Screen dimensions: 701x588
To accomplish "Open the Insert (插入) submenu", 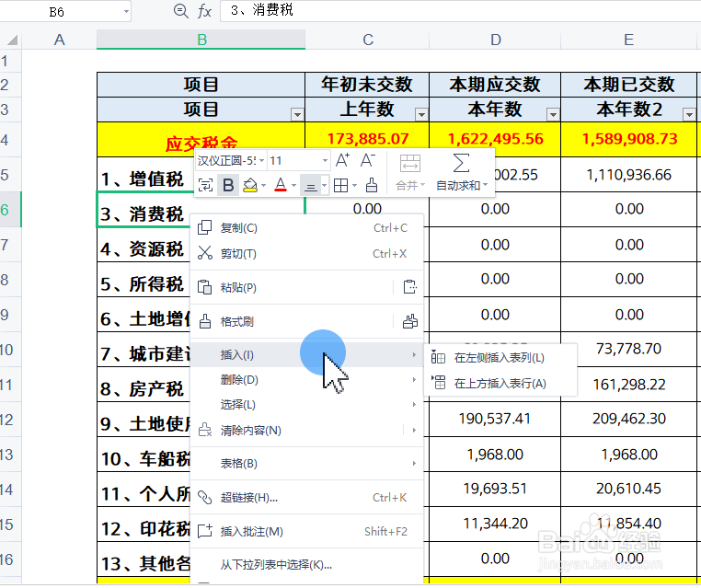I will 306,355.
